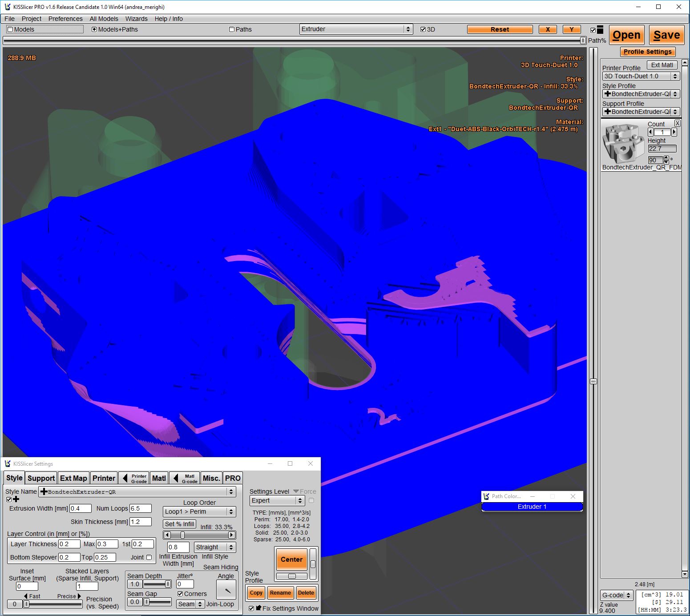The height and width of the screenshot is (616, 690).
Task: Increase model Count with right arrow
Action: pos(674,132)
